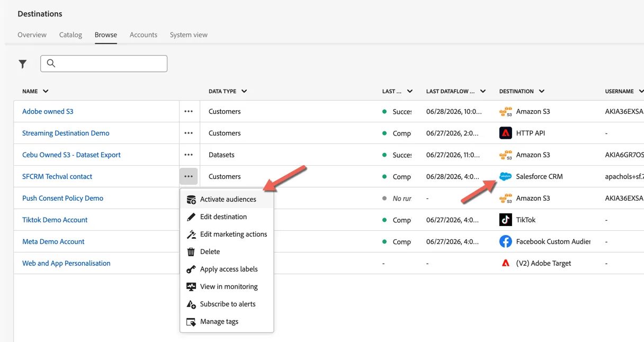Image resolution: width=644 pixels, height=342 pixels.
Task: Open the LAST DATAFLOW column dropdown
Action: [x=483, y=91]
